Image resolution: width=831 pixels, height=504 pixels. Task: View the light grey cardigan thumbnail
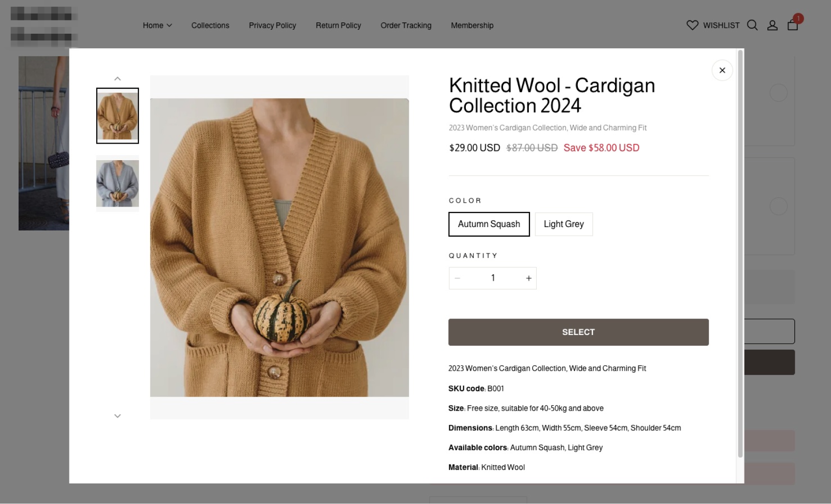(117, 184)
